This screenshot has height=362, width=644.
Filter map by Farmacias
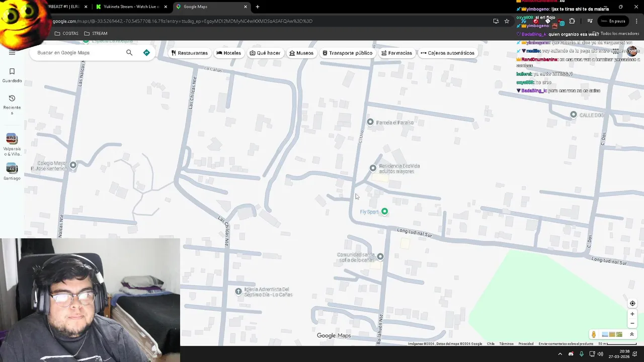(396, 53)
